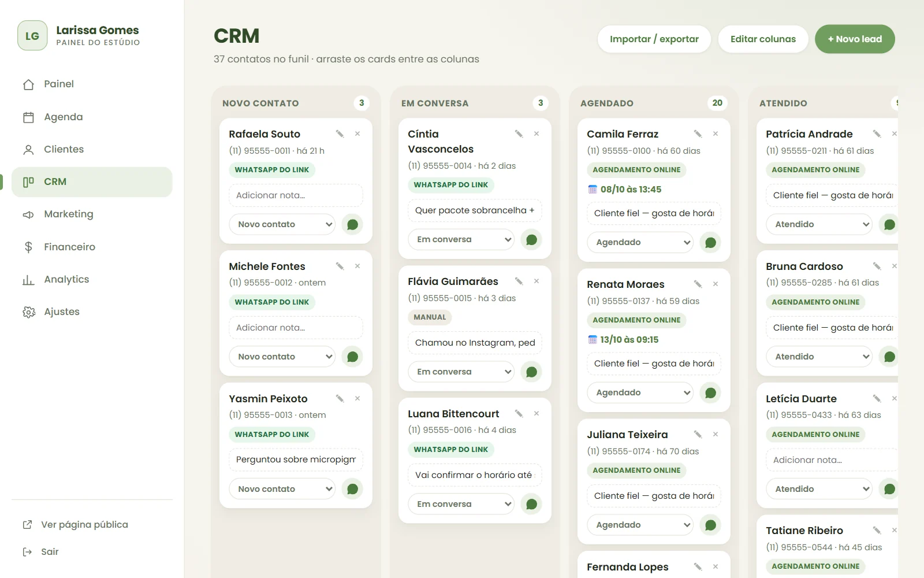Edit Fernanda Lopes card pencil icon
Image resolution: width=924 pixels, height=578 pixels.
click(698, 567)
